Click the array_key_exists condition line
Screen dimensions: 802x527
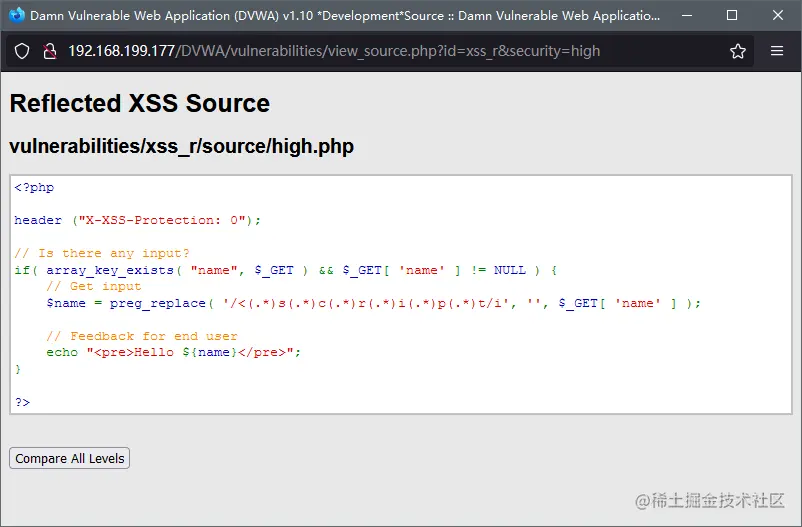point(286,270)
